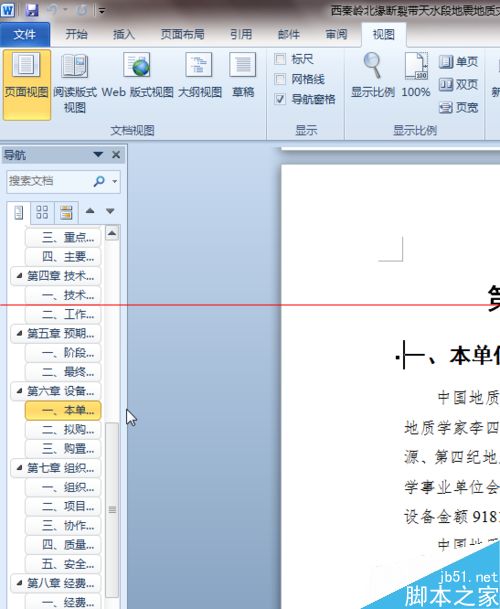
Task: Jump to heading 二、拟购...
Action: pyautogui.click(x=63, y=430)
